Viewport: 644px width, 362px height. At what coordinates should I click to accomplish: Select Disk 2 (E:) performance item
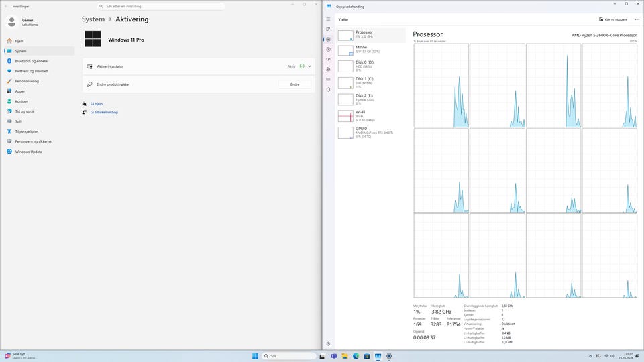(371, 99)
